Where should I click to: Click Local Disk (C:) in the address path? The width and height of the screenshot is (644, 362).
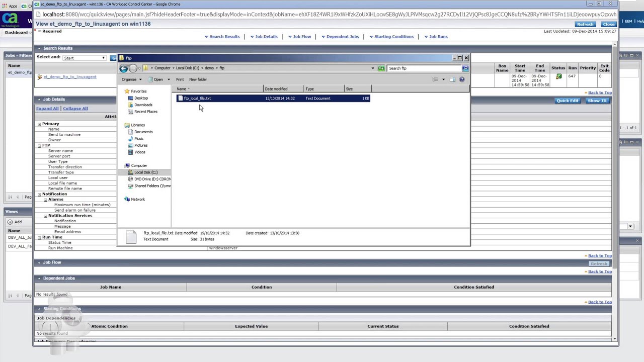coord(187,68)
